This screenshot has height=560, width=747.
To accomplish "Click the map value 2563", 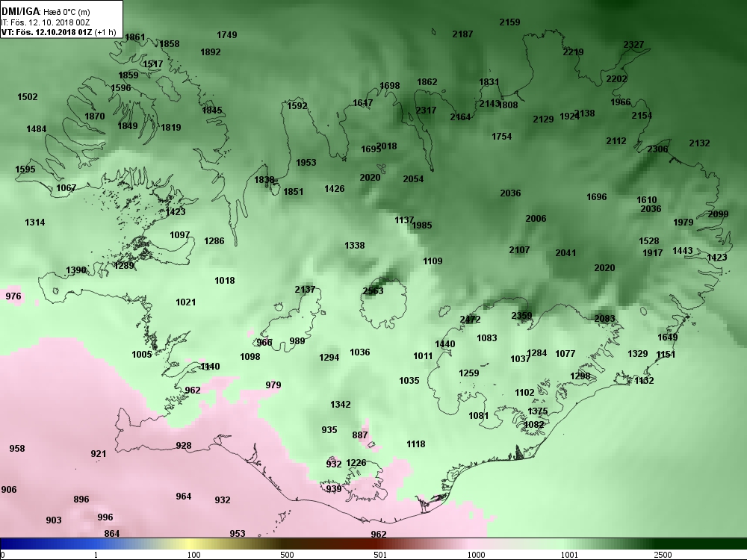I will (373, 291).
